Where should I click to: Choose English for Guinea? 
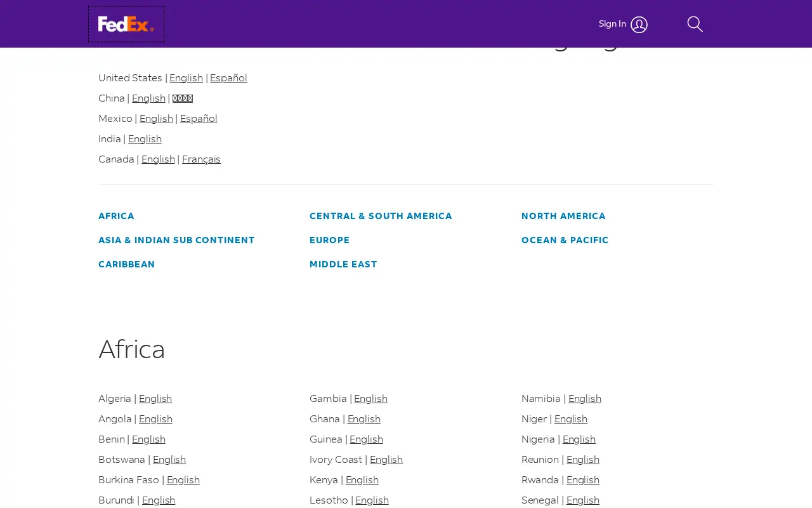coord(366,439)
